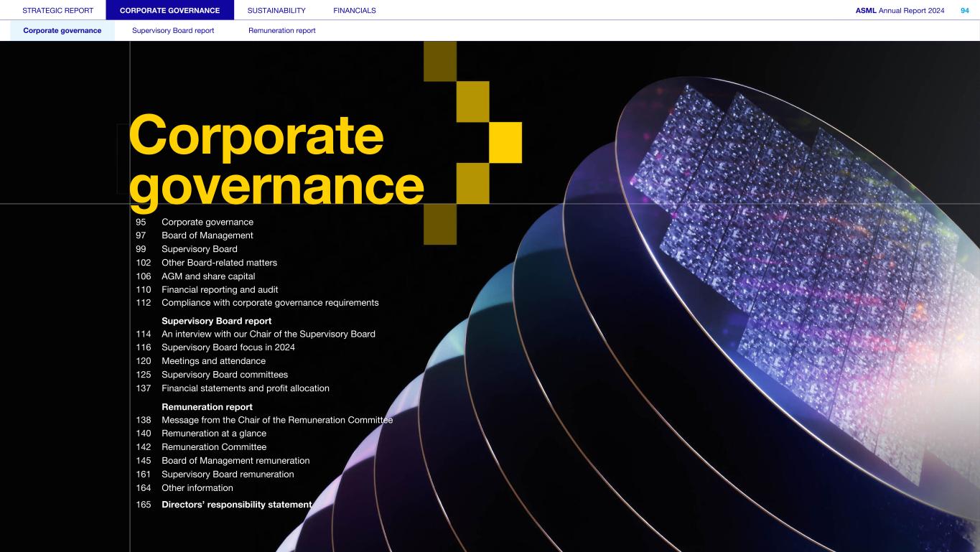Open the Strategic Report tab

coord(58,11)
